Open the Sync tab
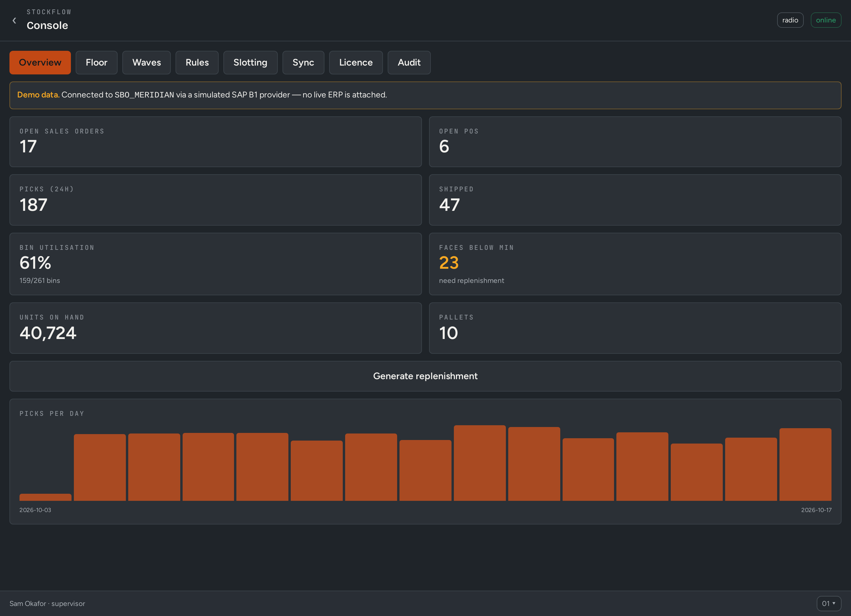Viewport: 851px width, 616px height. point(303,63)
